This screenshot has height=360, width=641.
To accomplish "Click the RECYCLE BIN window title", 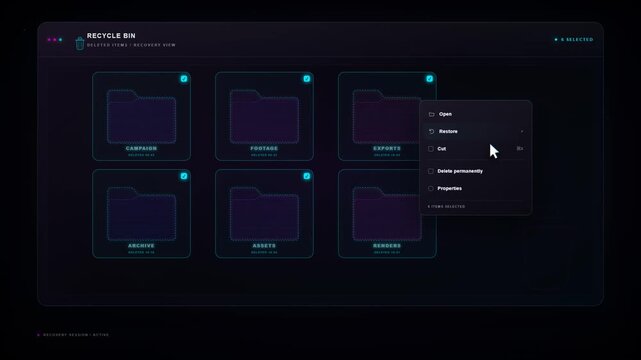I will [x=111, y=36].
